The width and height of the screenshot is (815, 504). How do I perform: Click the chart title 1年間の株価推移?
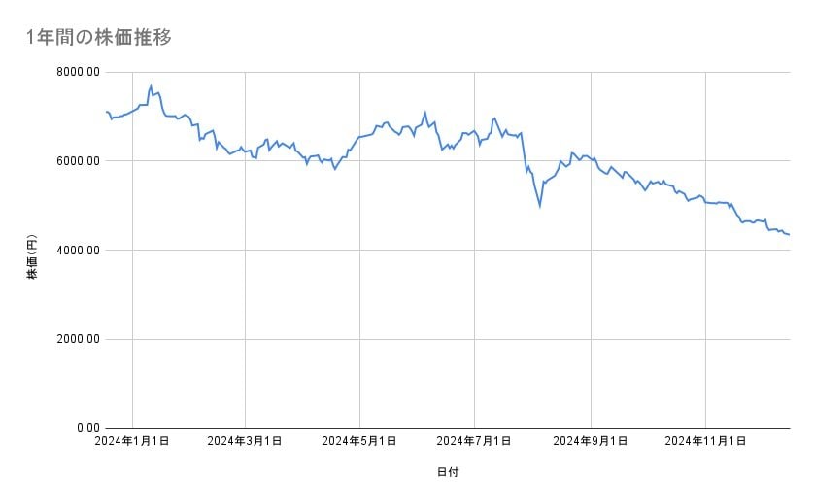coord(99,38)
